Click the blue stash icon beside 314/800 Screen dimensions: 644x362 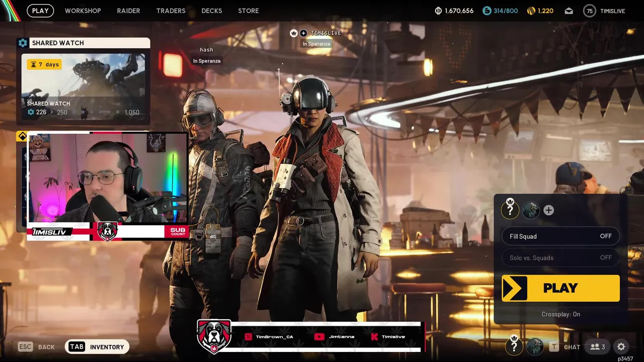pos(487,11)
